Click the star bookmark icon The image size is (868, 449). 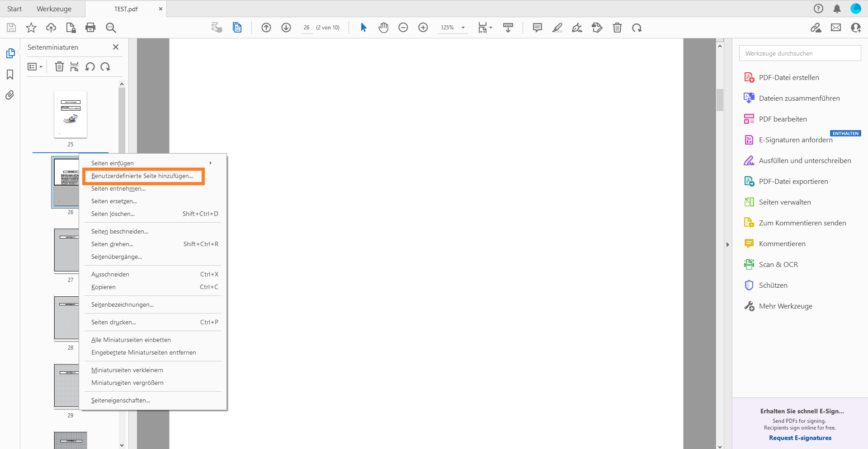pos(31,28)
